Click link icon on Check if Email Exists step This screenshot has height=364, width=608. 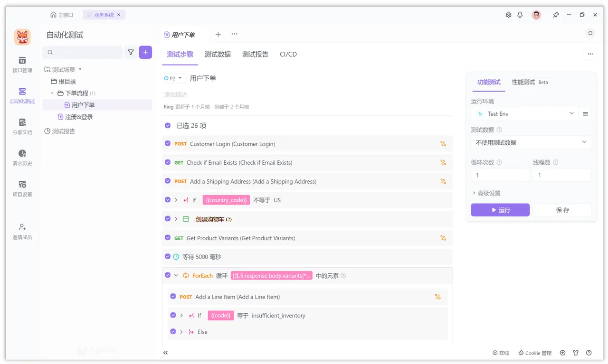coord(443,162)
